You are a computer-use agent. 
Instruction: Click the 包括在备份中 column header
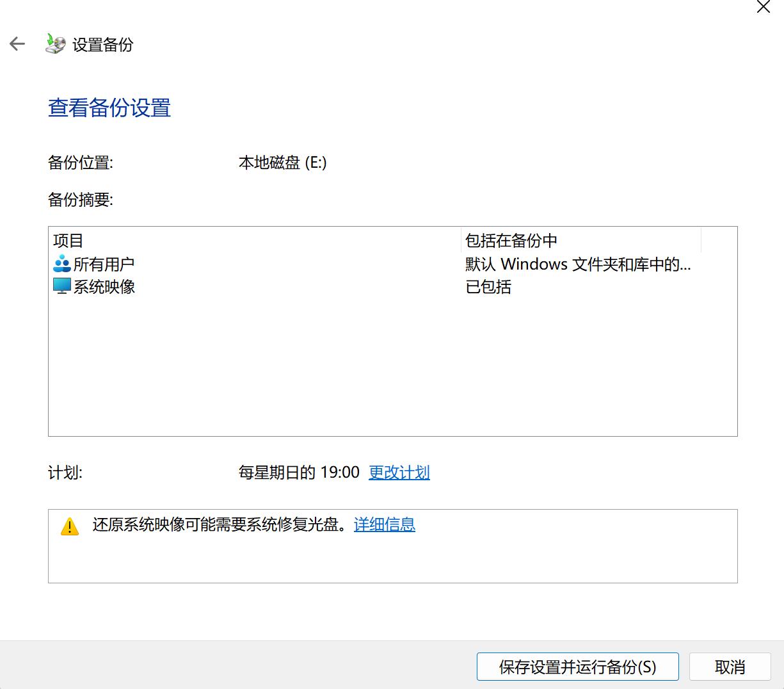[581, 241]
